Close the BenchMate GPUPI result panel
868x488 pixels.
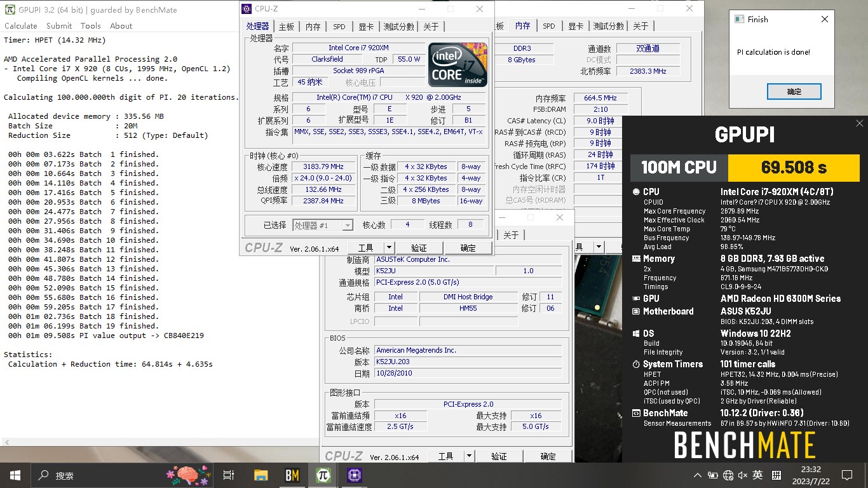859,123
